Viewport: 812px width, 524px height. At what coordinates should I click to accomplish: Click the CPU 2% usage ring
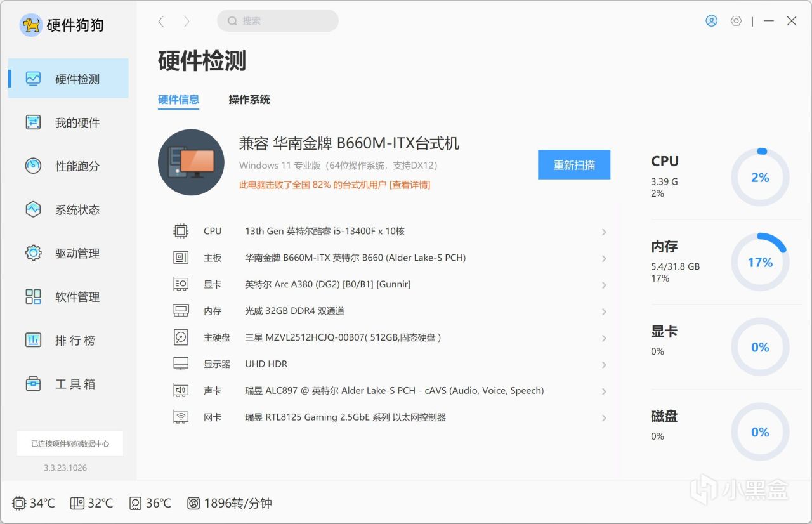pyautogui.click(x=760, y=178)
